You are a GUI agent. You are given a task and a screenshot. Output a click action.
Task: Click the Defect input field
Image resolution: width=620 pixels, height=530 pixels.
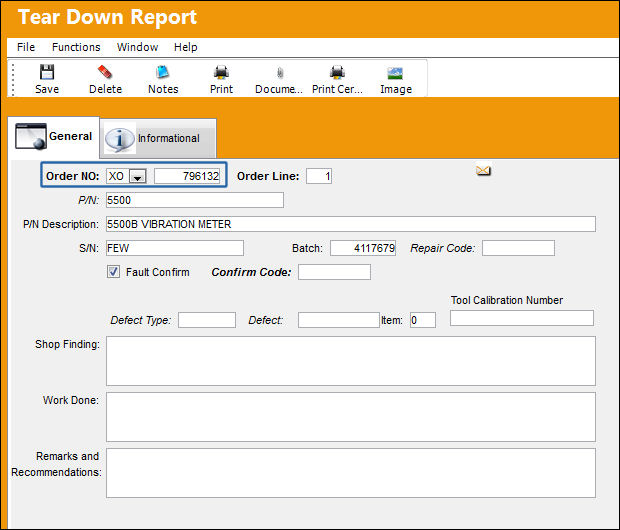339,320
